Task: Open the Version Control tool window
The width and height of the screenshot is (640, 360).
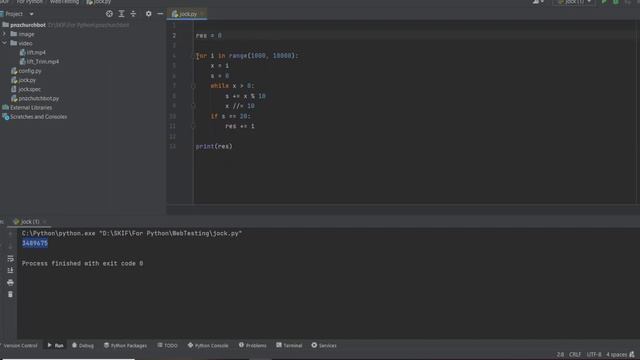Action: [x=19, y=346]
